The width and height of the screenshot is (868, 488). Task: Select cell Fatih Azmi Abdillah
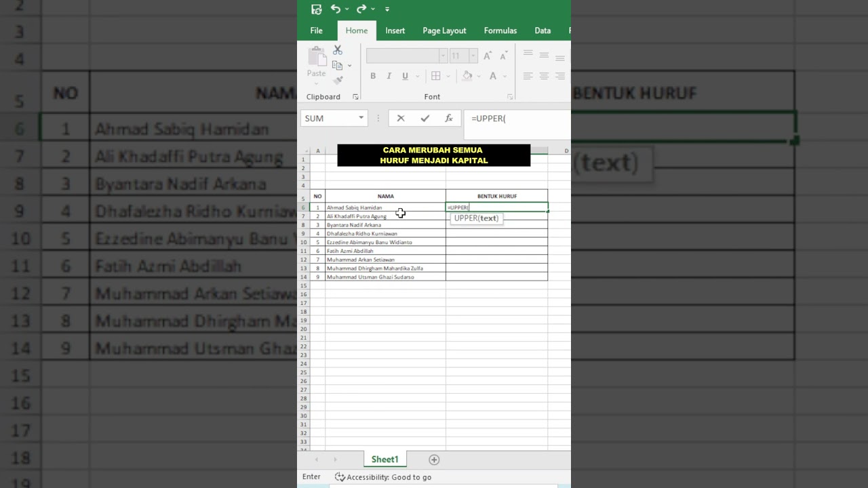click(x=385, y=251)
